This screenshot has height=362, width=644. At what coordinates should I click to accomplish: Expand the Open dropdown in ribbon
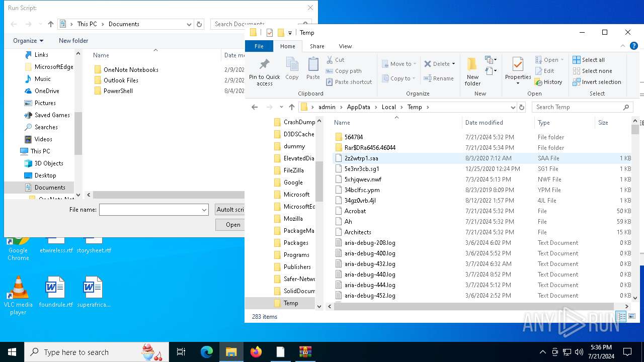[562, 60]
